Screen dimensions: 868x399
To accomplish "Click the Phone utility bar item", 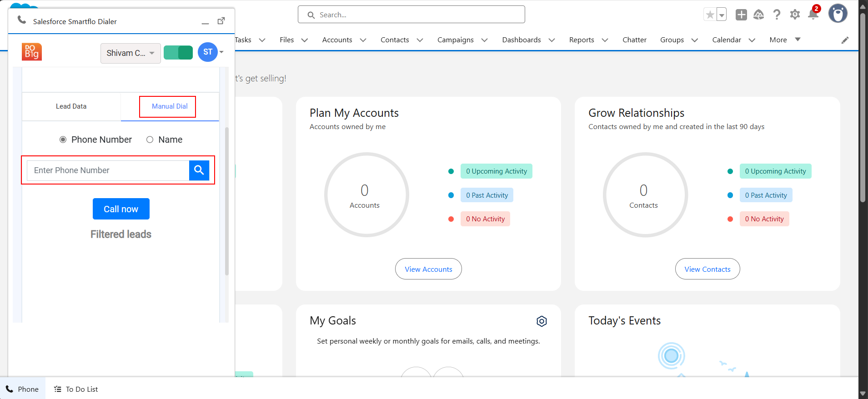I will (x=22, y=389).
